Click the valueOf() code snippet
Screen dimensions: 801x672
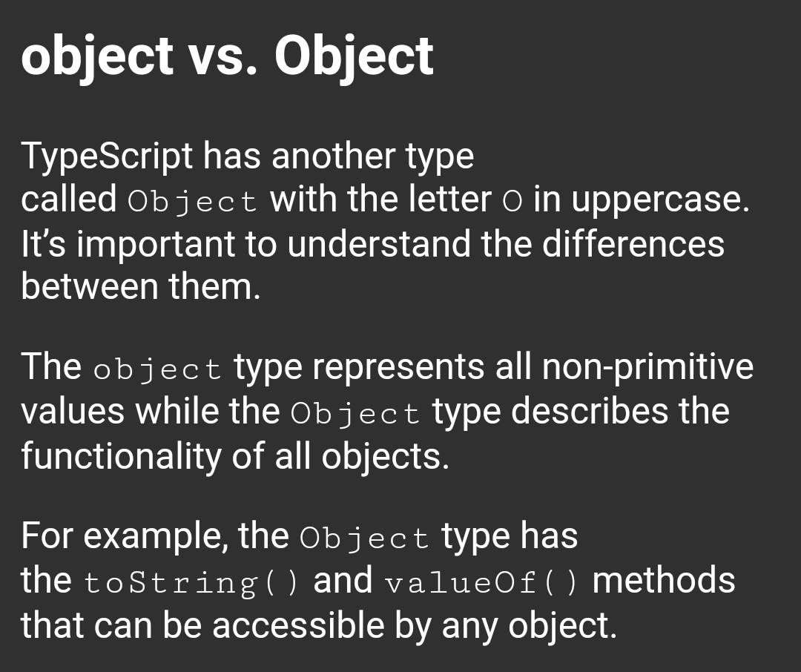[483, 583]
